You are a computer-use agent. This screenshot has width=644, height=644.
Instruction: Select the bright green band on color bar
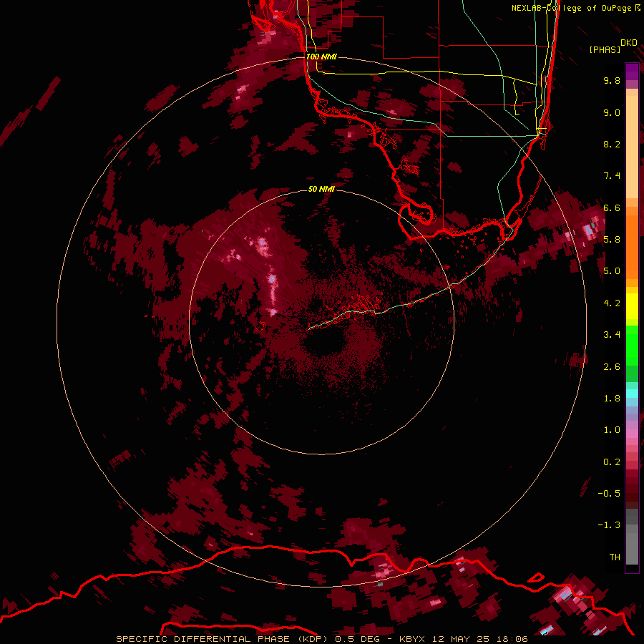[632, 345]
